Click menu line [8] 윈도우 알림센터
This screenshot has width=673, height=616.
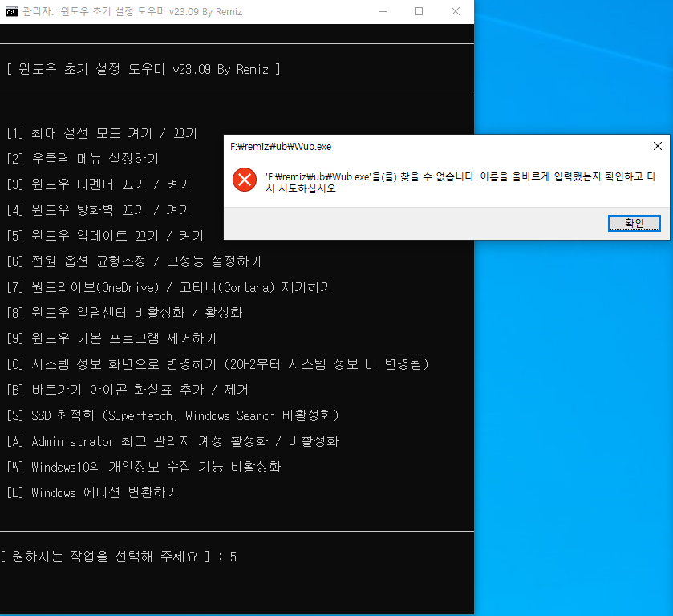click(125, 313)
